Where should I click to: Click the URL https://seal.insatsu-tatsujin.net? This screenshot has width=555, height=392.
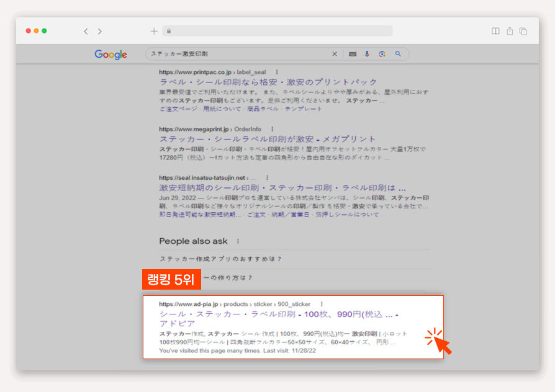202,177
